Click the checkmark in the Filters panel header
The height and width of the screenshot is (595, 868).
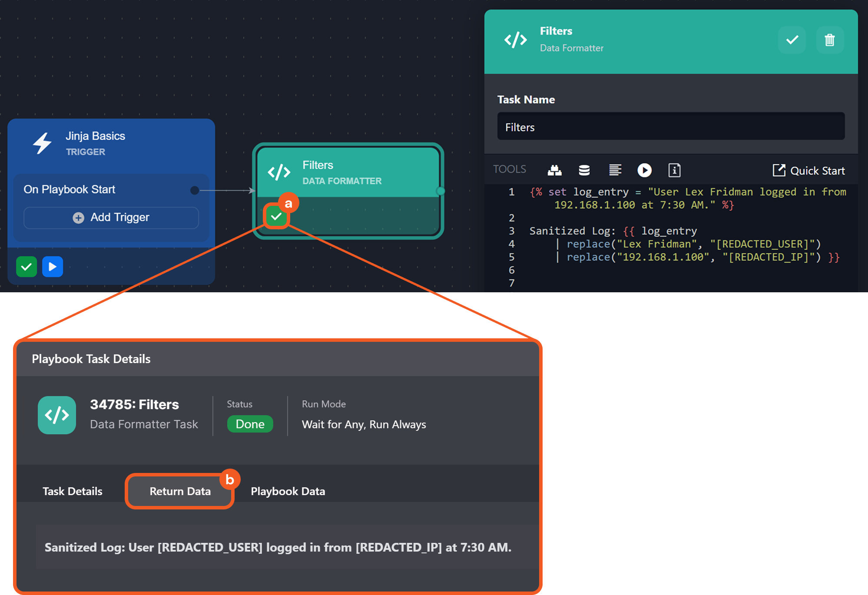point(792,40)
